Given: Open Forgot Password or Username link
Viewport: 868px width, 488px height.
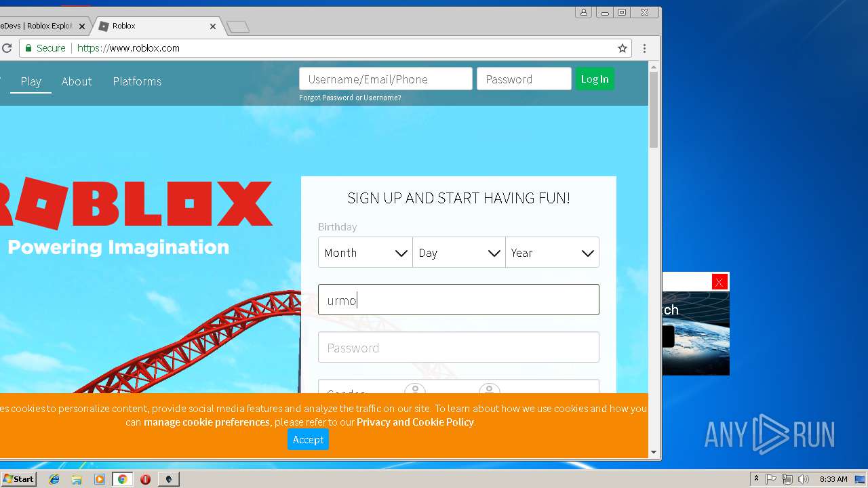Looking at the screenshot, I should pyautogui.click(x=350, y=98).
